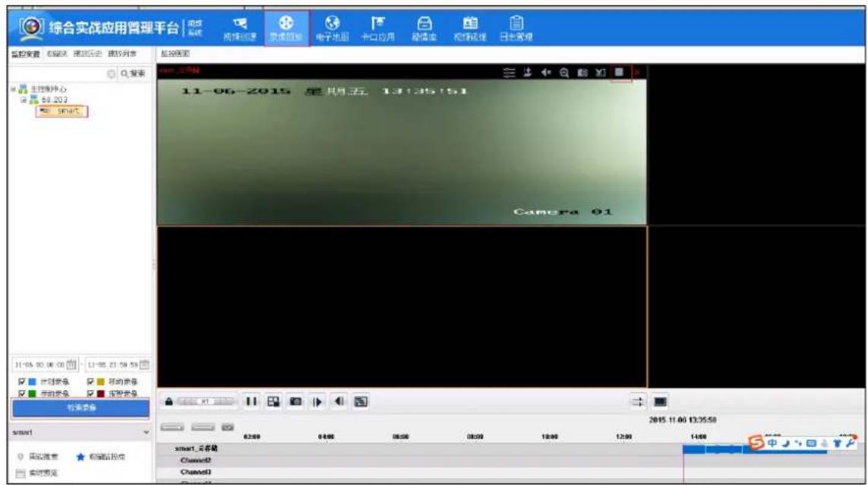This screenshot has height=485, width=868.
Task: Toggle the red alarm recording checkbox
Action: pyautogui.click(x=90, y=394)
